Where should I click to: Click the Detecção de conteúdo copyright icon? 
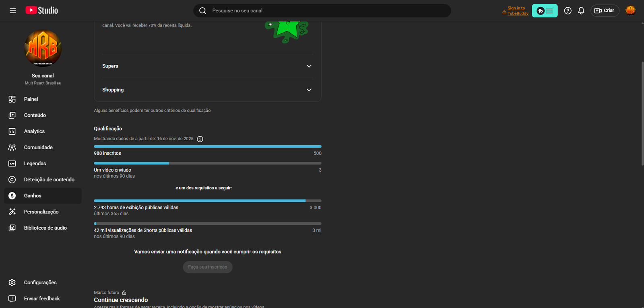[12, 180]
